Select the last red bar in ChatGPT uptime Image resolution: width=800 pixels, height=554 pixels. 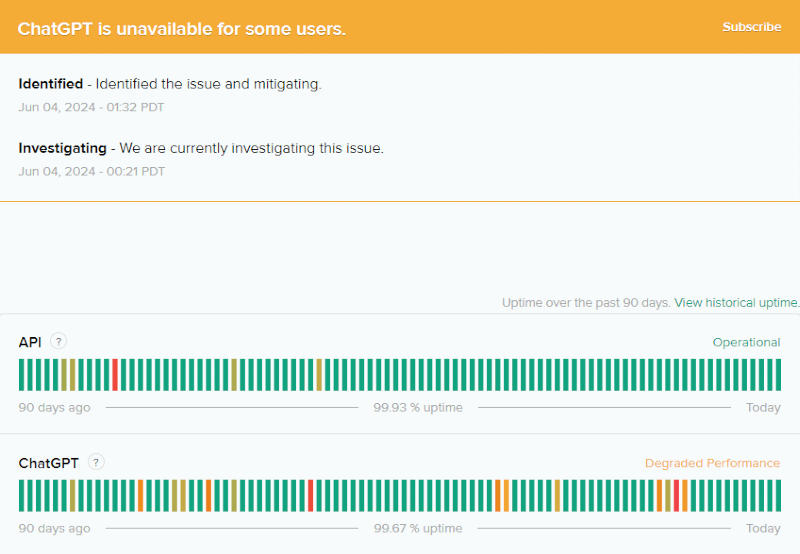coord(676,495)
